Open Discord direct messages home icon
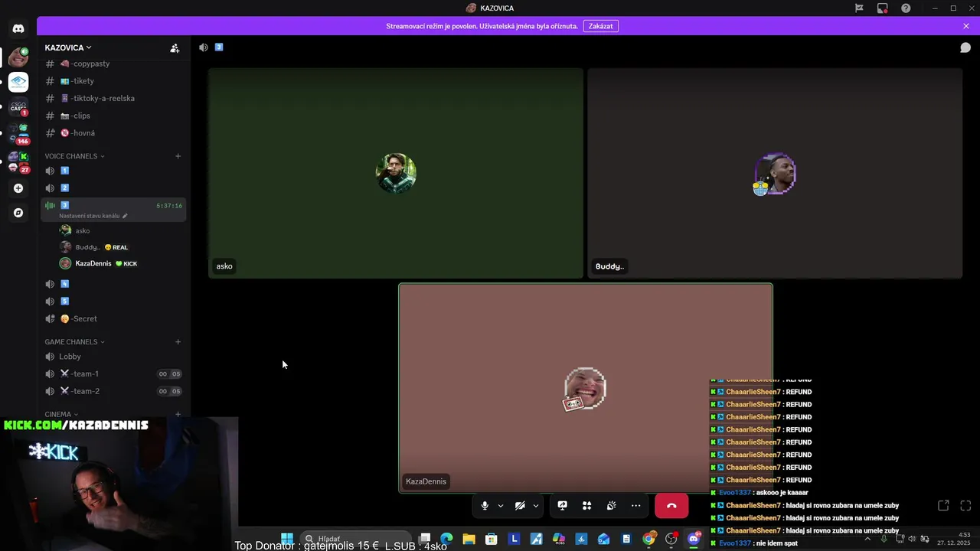Screen dimensions: 980x551 coord(18,28)
